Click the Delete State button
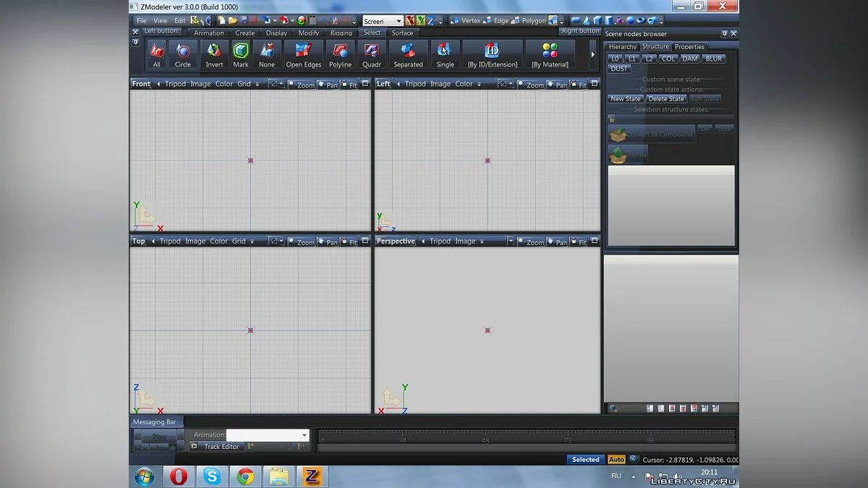The image size is (868, 488). (665, 98)
